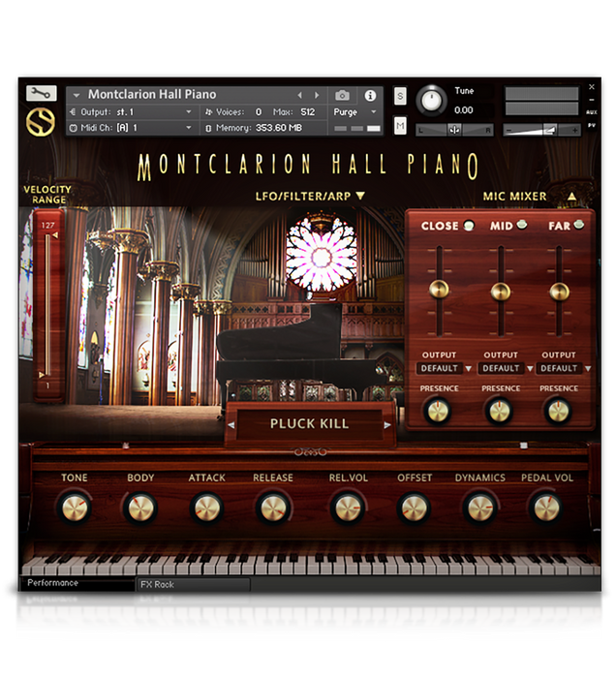The width and height of the screenshot is (616, 678).
Task: Expand the LFO/FILTER/ARP panel
Action: [x=360, y=196]
